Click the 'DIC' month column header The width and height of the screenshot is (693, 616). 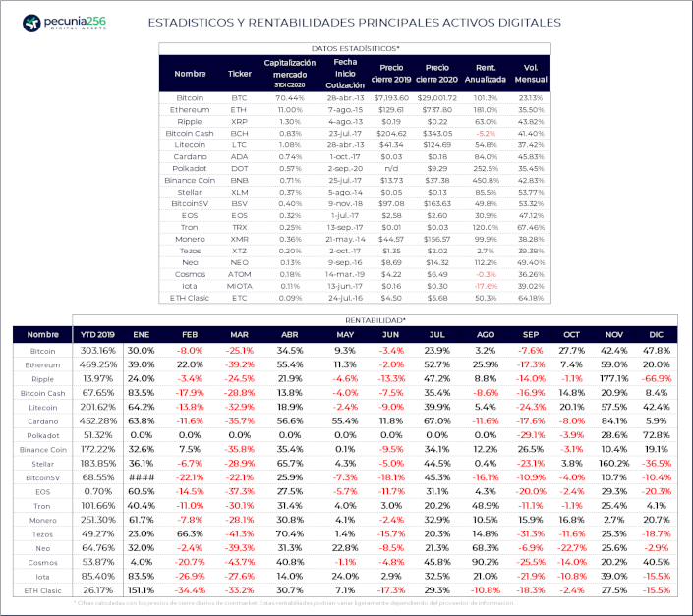tap(657, 335)
